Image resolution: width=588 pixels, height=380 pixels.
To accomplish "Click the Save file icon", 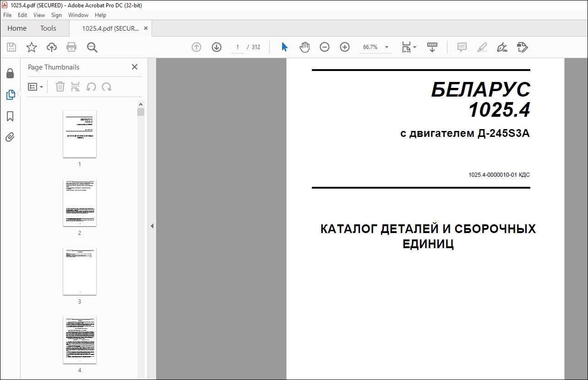I will click(11, 47).
